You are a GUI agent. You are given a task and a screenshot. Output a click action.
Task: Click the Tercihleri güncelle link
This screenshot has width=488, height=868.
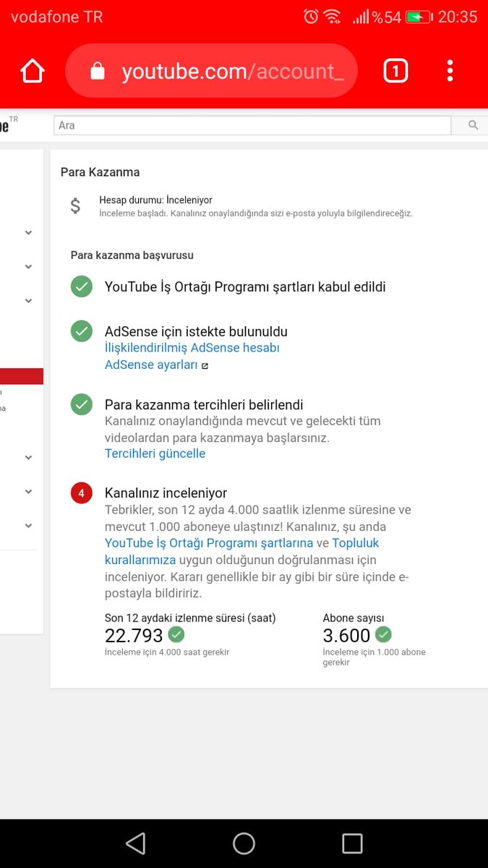tap(155, 454)
